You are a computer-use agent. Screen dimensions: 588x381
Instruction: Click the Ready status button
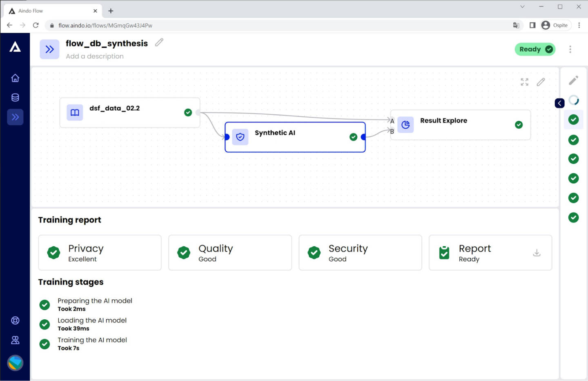(535, 49)
